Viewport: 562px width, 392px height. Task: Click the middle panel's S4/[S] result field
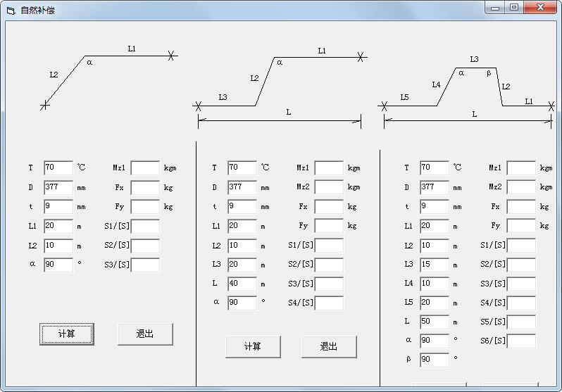[329, 303]
